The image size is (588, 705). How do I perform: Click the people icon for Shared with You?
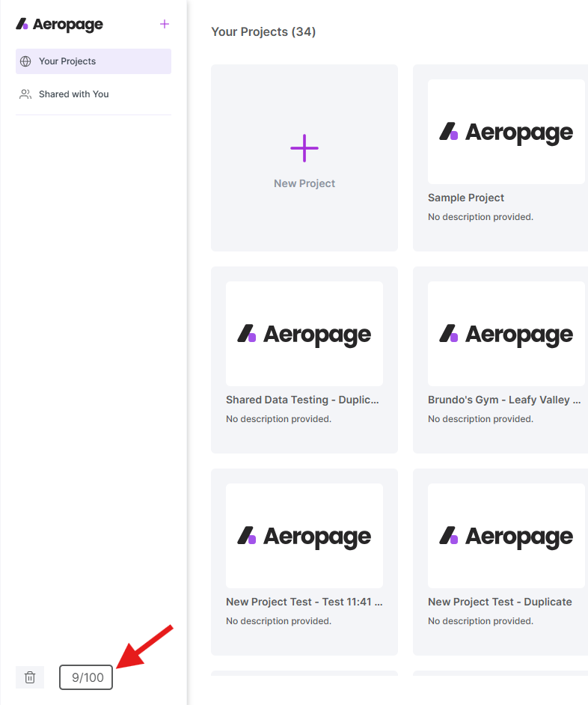pyautogui.click(x=25, y=94)
